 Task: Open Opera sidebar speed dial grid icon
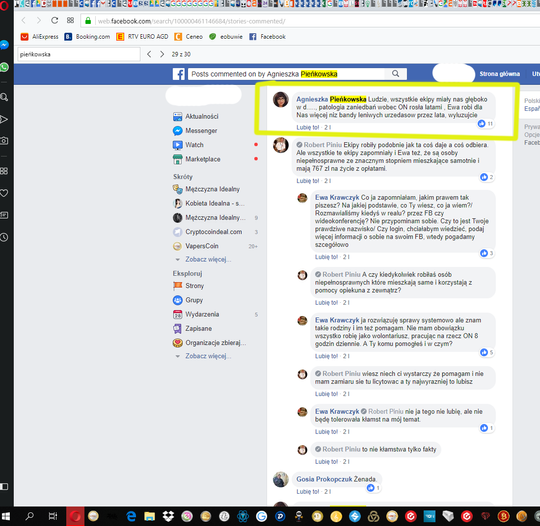4,171
